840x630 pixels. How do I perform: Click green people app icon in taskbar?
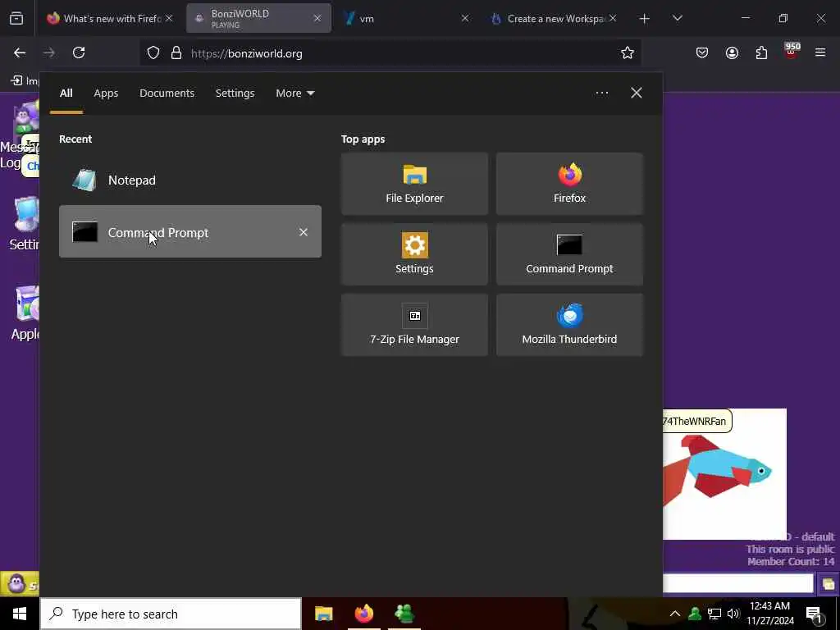click(x=404, y=614)
